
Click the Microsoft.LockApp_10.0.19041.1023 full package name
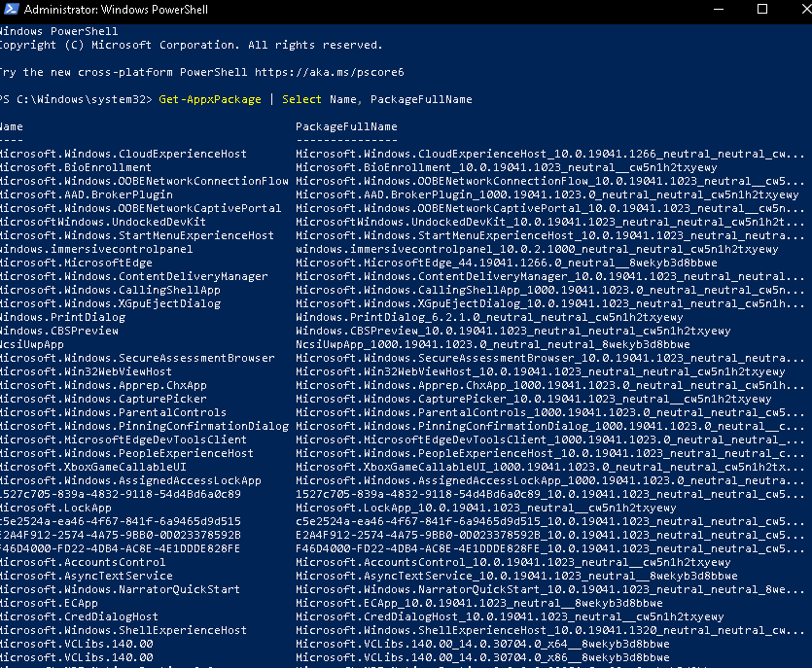pyautogui.click(x=486, y=508)
